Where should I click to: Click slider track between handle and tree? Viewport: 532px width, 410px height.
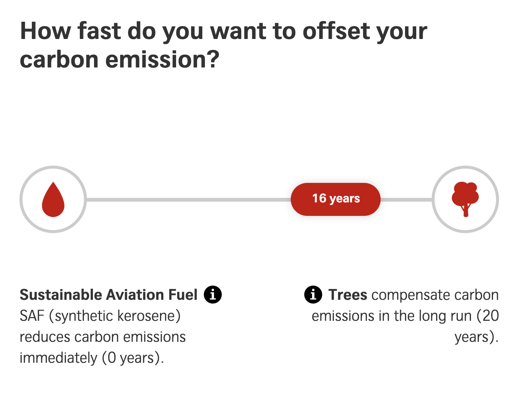[406, 200]
